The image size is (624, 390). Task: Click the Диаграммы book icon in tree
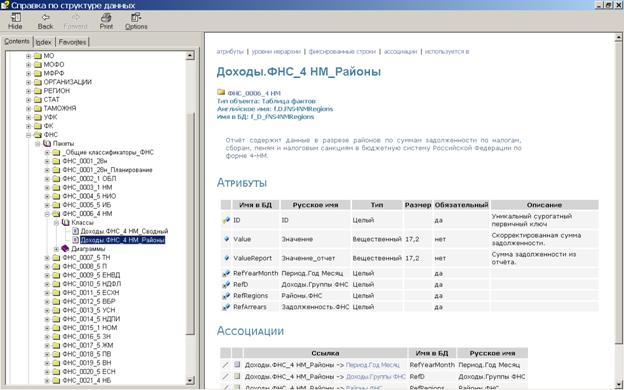[x=65, y=249]
